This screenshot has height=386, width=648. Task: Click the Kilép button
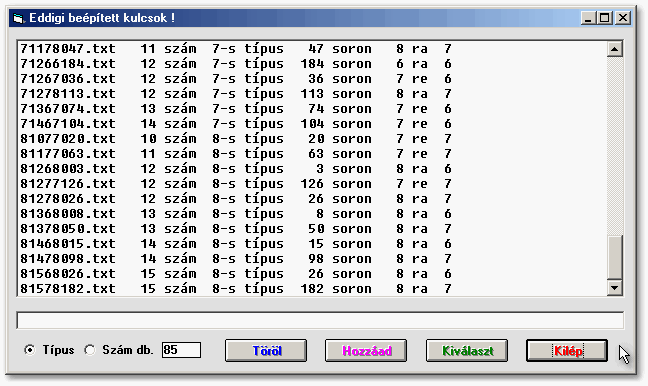567,350
